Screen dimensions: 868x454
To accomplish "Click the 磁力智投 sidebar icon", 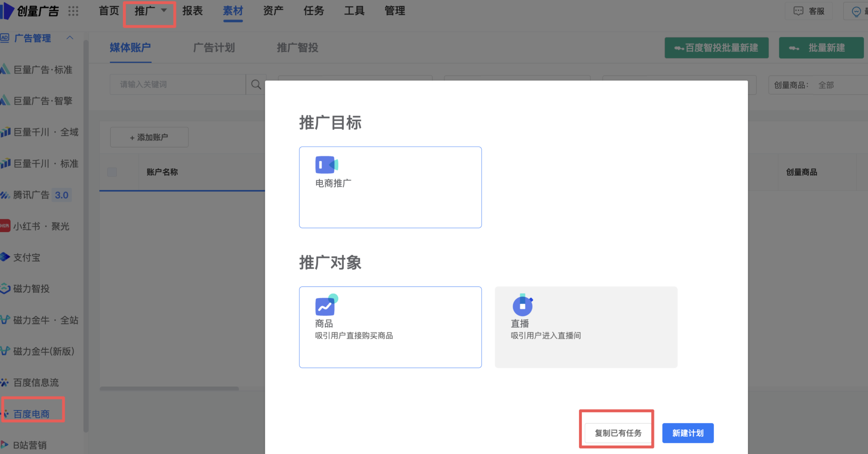I will [5, 288].
